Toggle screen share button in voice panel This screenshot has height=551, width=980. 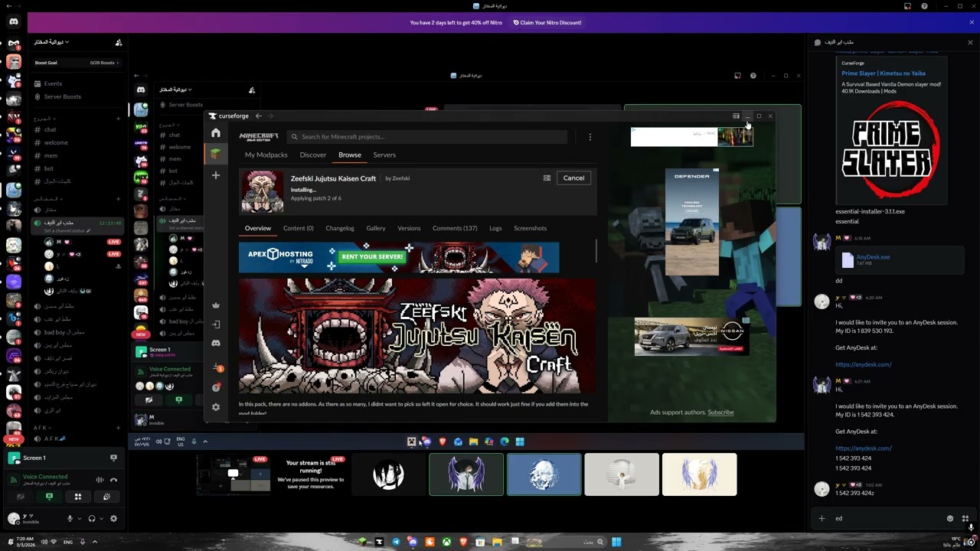pos(49,497)
